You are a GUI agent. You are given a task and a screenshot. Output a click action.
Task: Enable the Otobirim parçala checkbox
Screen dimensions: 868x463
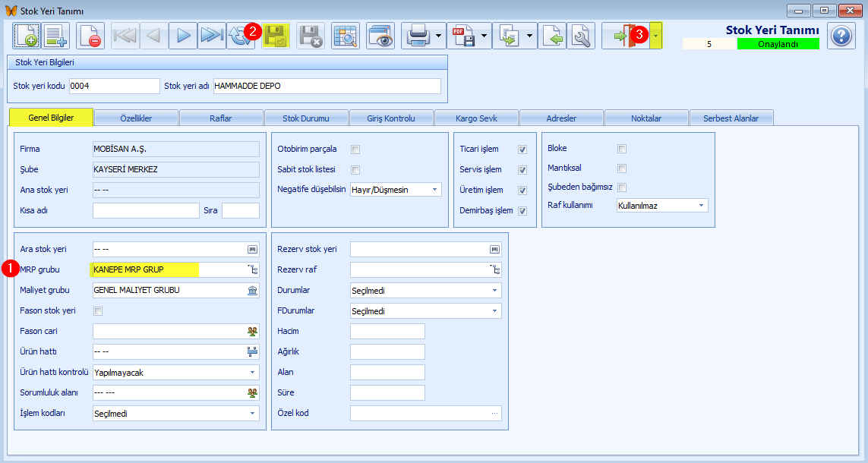(x=355, y=150)
